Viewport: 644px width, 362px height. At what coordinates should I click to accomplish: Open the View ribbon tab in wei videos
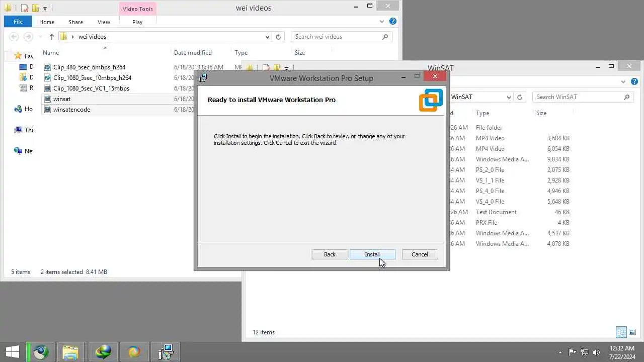click(104, 22)
